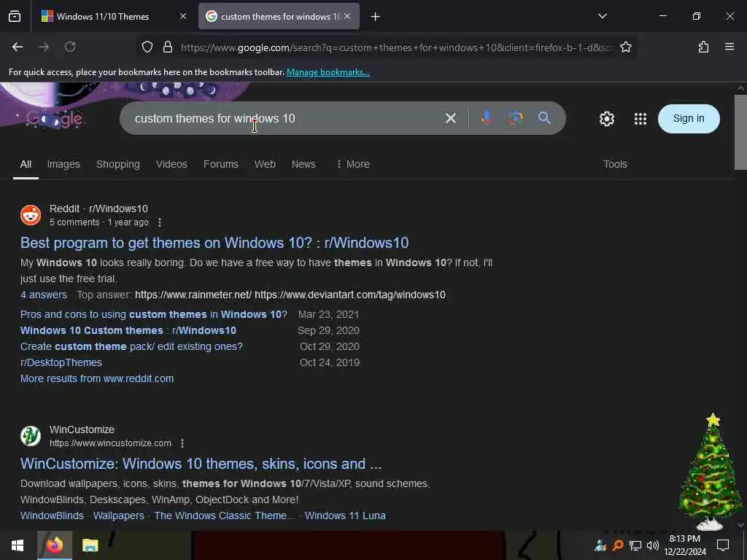
Task: Expand the More search filters
Action: point(353,164)
